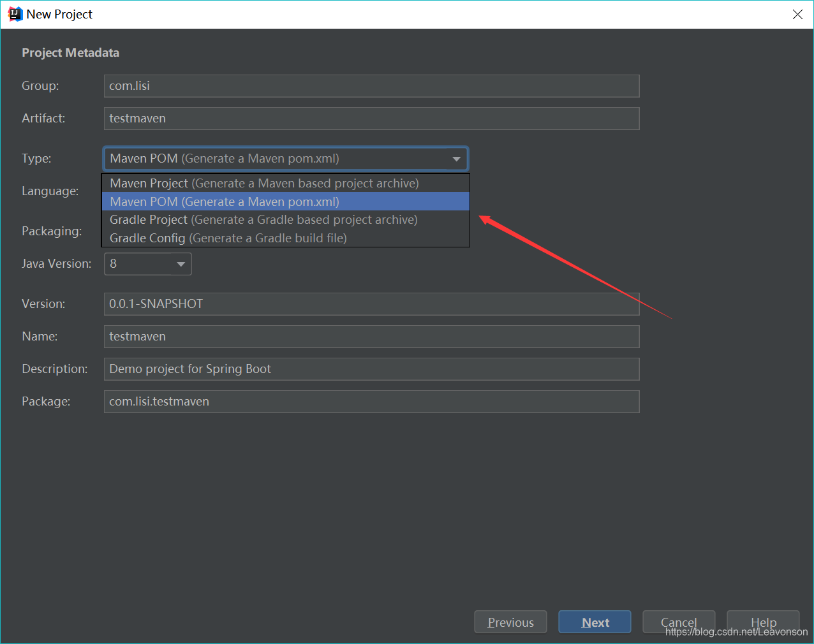Go back with Previous button
Image resolution: width=814 pixels, height=644 pixels.
click(x=510, y=622)
